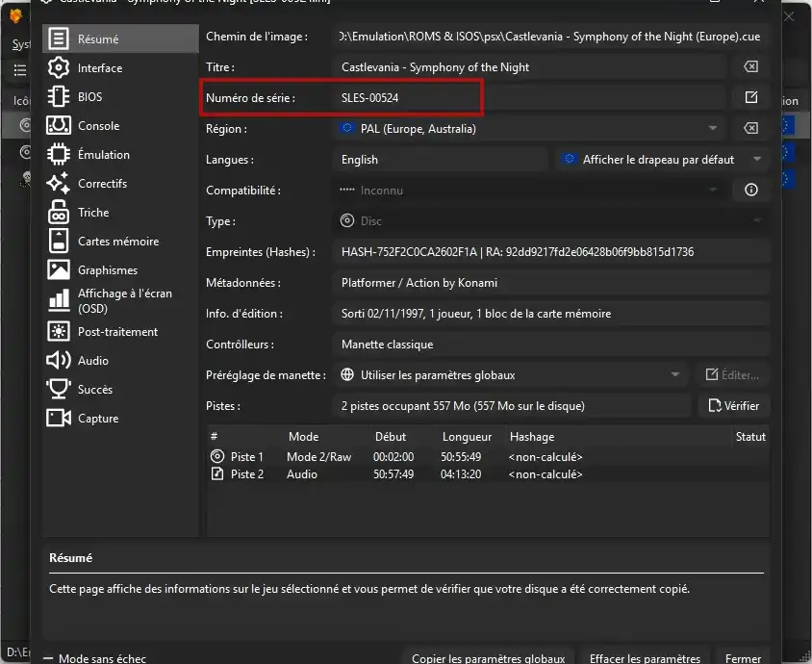Image resolution: width=812 pixels, height=664 pixels.
Task: Click the edit icon beside Numéro de série
Action: coord(750,97)
